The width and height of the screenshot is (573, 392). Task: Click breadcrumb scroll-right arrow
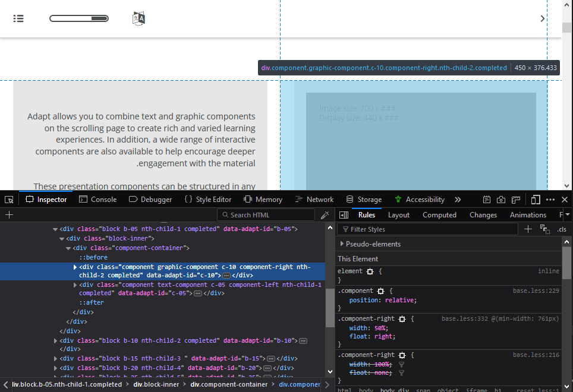[327, 384]
